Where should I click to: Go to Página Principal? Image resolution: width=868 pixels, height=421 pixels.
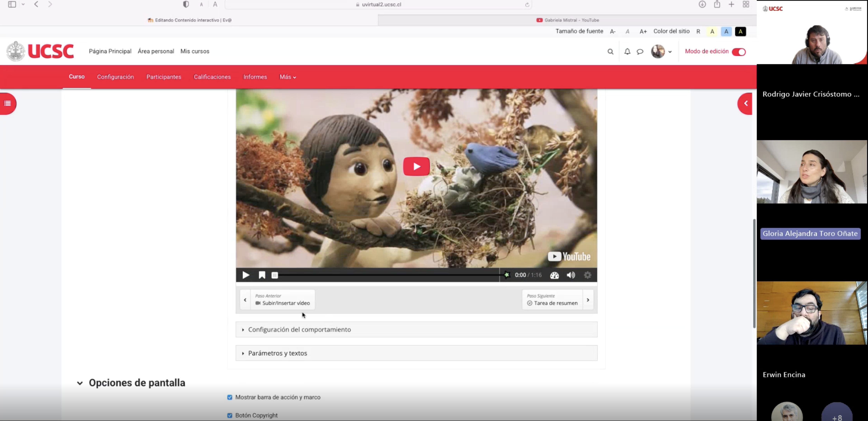pyautogui.click(x=110, y=51)
